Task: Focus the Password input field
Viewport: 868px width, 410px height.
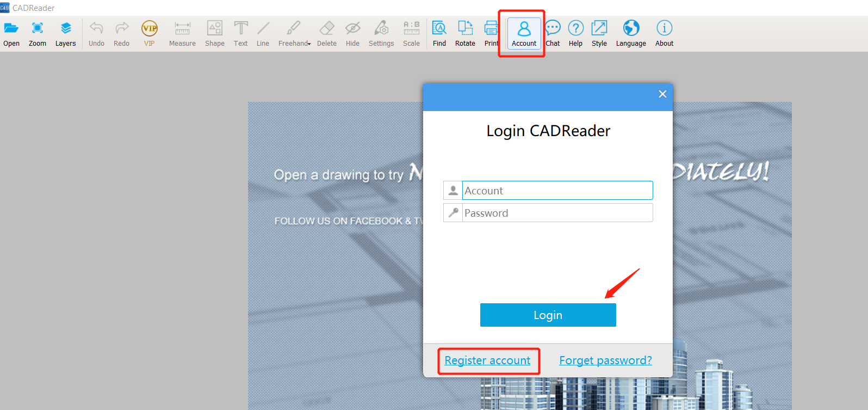Action: coord(557,213)
